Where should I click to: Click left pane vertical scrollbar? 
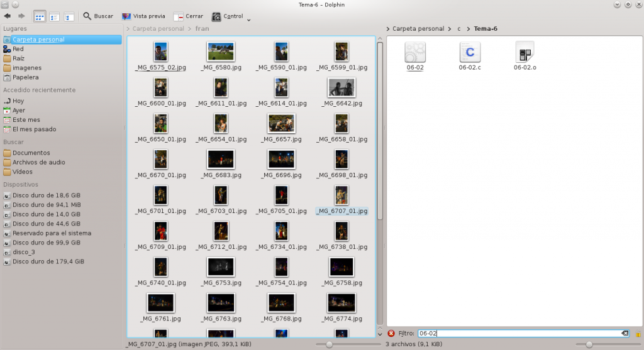click(x=380, y=131)
